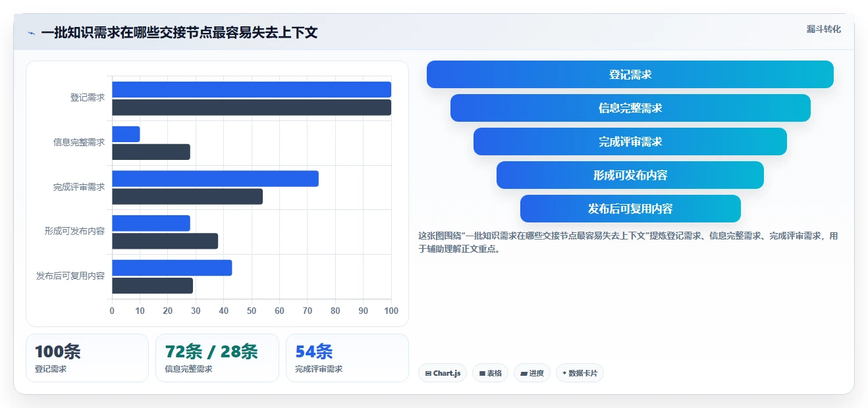The width and height of the screenshot is (868, 408).
Task: Select the 完成评审需求 funnel stage
Action: tap(630, 141)
